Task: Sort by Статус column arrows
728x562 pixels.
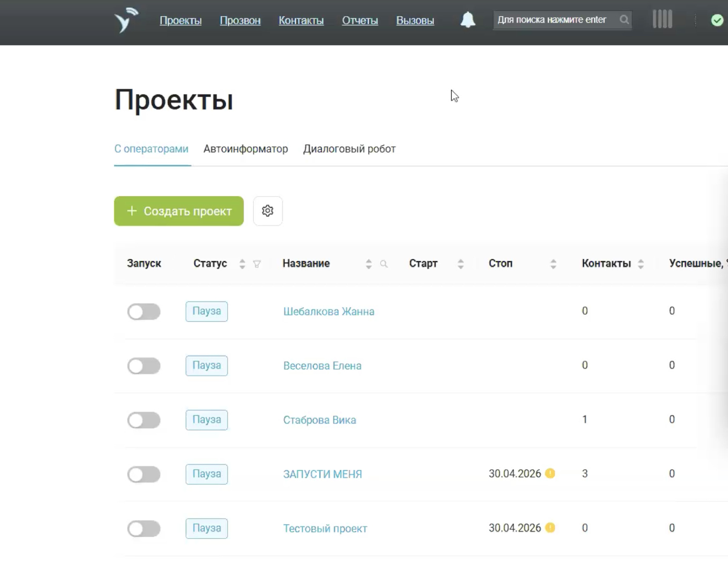Action: 242,264
